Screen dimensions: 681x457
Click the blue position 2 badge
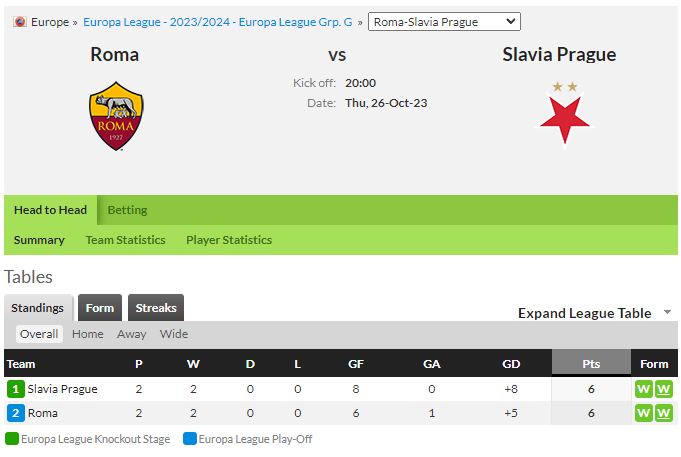coord(16,413)
